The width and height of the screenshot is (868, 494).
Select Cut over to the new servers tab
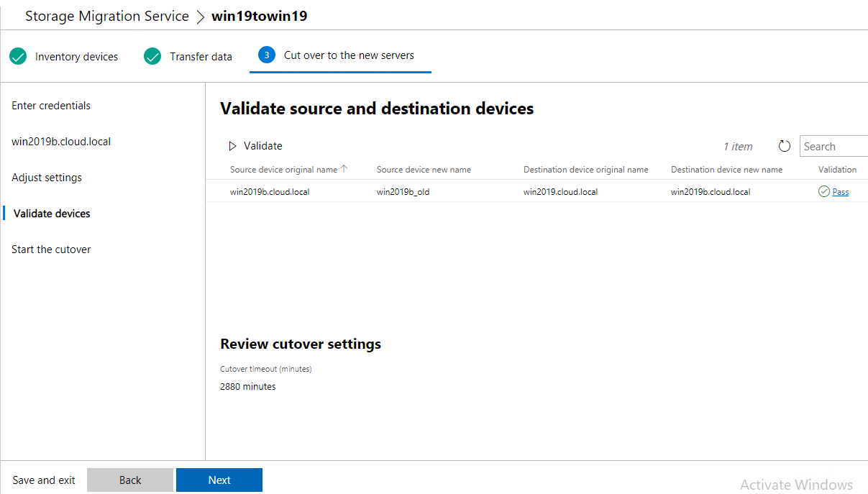point(349,55)
